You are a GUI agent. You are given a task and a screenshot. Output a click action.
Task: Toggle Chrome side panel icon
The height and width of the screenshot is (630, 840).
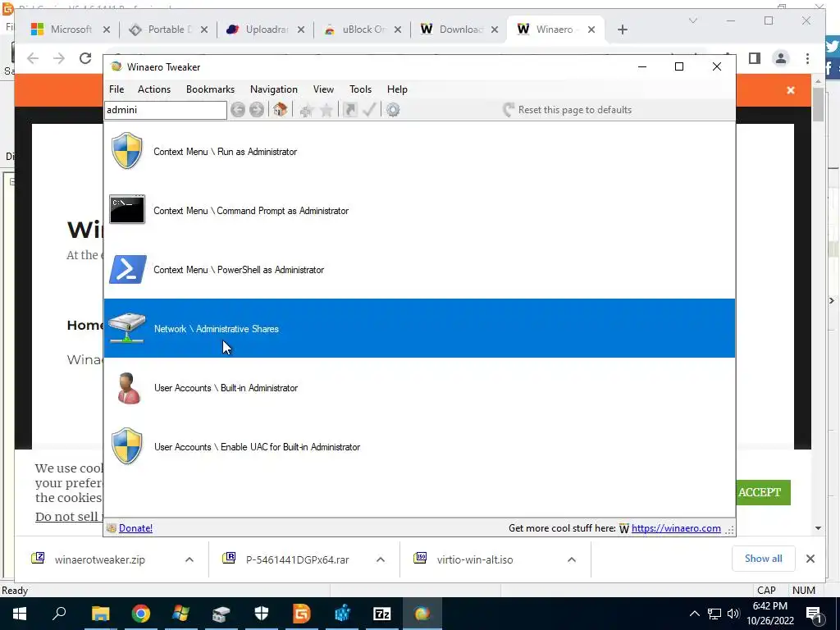point(755,58)
